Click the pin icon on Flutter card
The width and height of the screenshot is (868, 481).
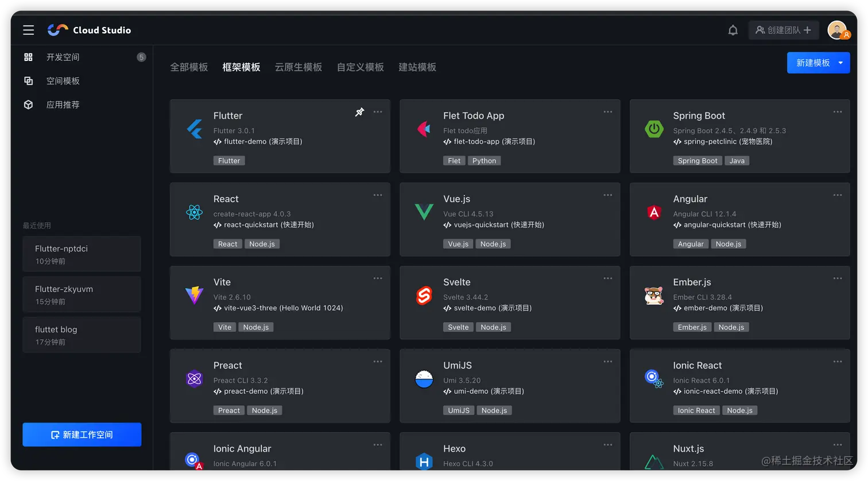pyautogui.click(x=359, y=112)
